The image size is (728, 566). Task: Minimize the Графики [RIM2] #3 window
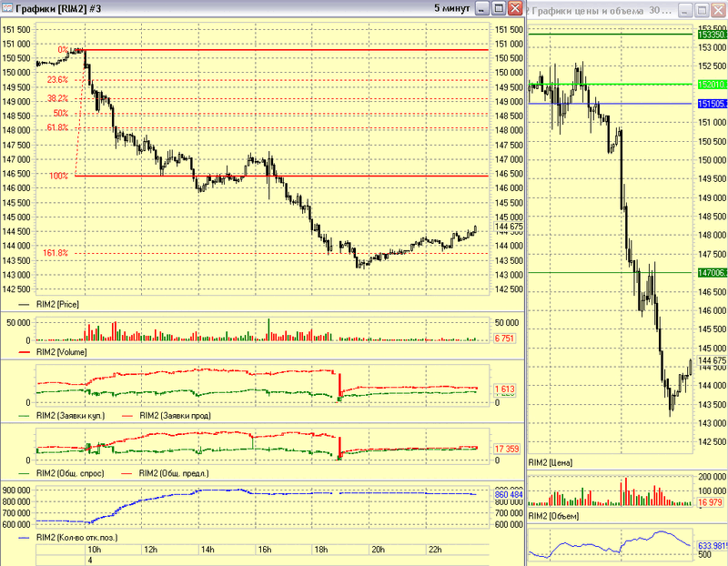[x=483, y=8]
